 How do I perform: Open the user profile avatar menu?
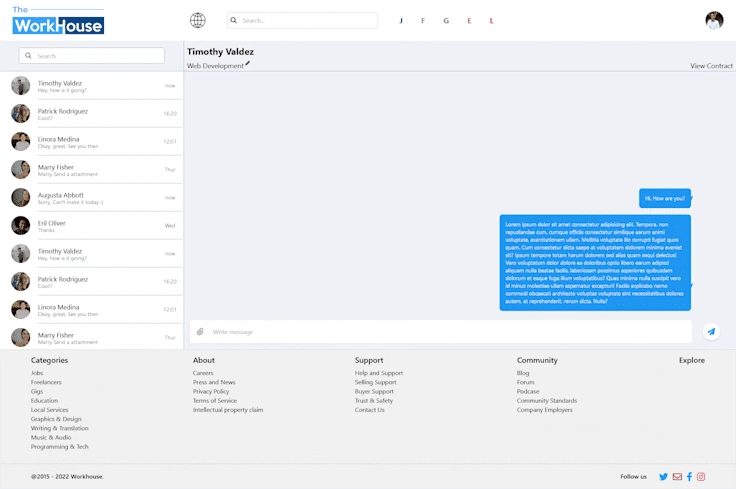[714, 20]
